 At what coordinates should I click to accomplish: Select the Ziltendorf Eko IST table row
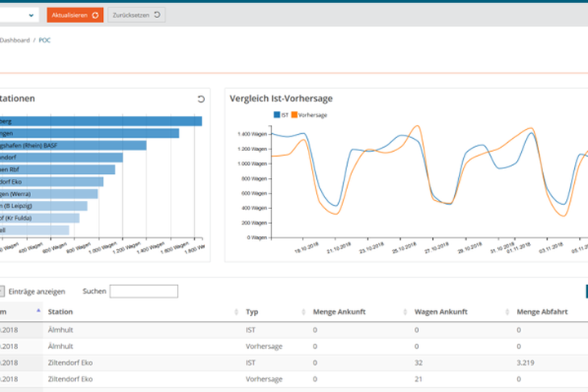coord(245,363)
